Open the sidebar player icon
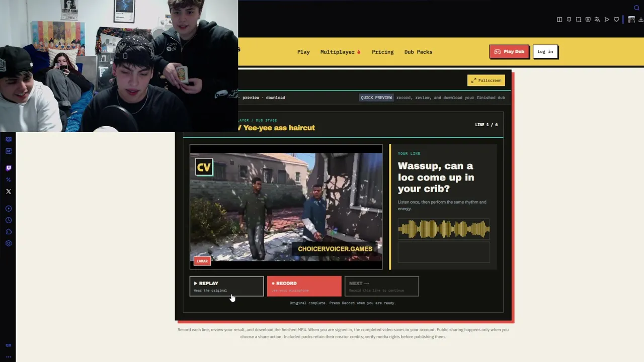Viewport: 644px width, 362px height. point(9,209)
